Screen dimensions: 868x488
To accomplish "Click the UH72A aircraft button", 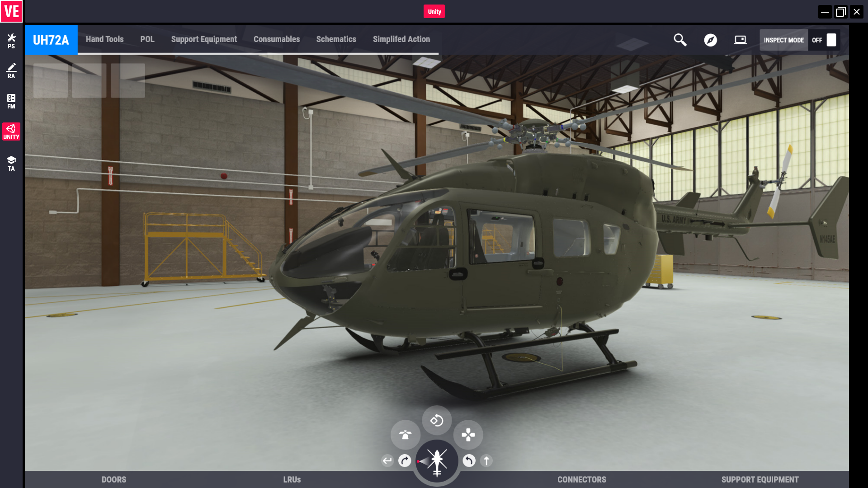I will click(x=51, y=40).
